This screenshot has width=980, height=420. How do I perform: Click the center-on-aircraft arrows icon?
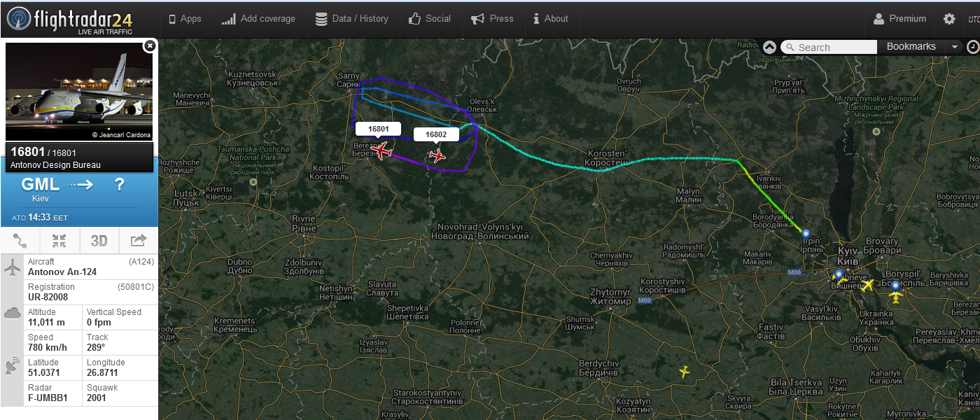(59, 241)
